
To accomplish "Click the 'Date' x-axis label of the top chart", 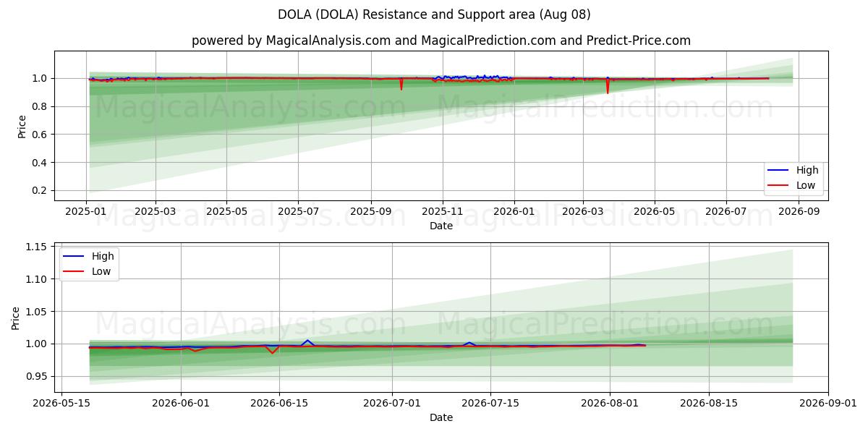I will [x=441, y=226].
